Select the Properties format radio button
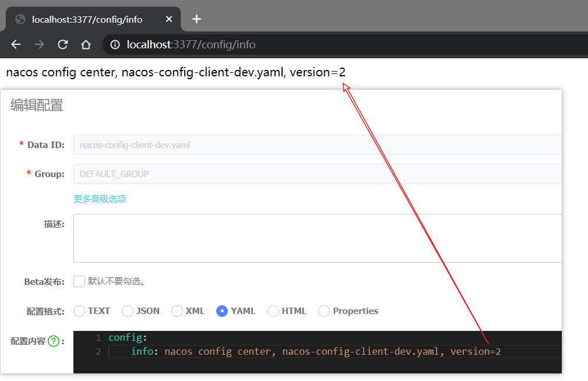The width and height of the screenshot is (588, 381). click(x=324, y=311)
